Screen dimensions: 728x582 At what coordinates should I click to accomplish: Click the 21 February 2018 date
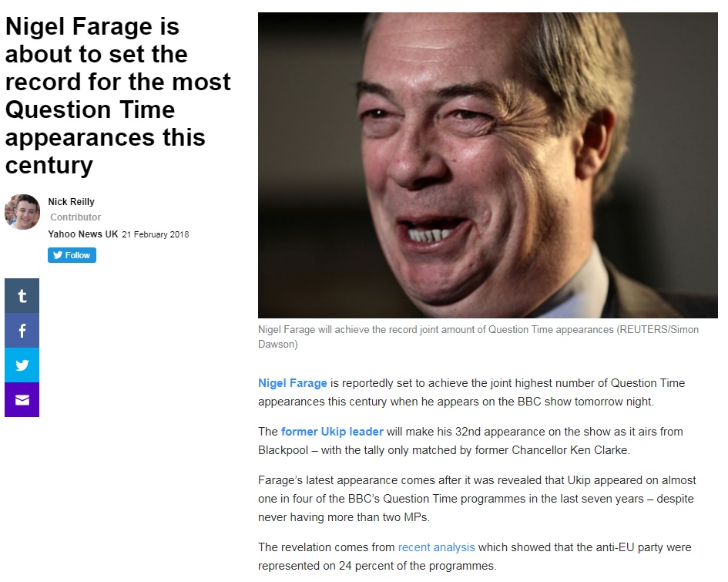(x=156, y=234)
